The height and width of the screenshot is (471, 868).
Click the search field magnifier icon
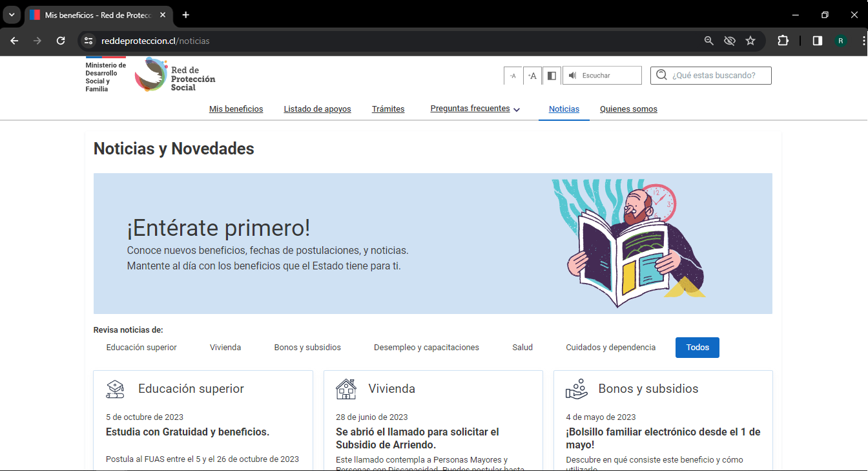[x=661, y=75]
